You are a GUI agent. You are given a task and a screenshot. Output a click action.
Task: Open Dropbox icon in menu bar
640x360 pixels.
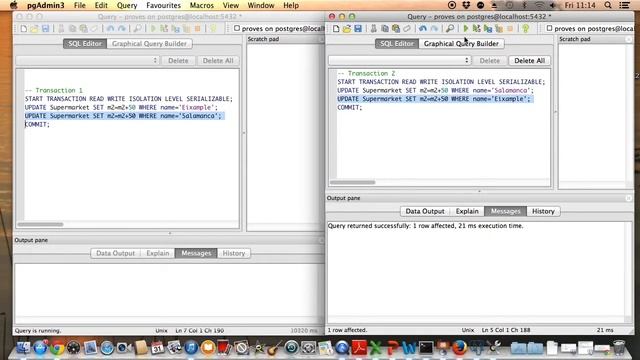pyautogui.click(x=466, y=5)
